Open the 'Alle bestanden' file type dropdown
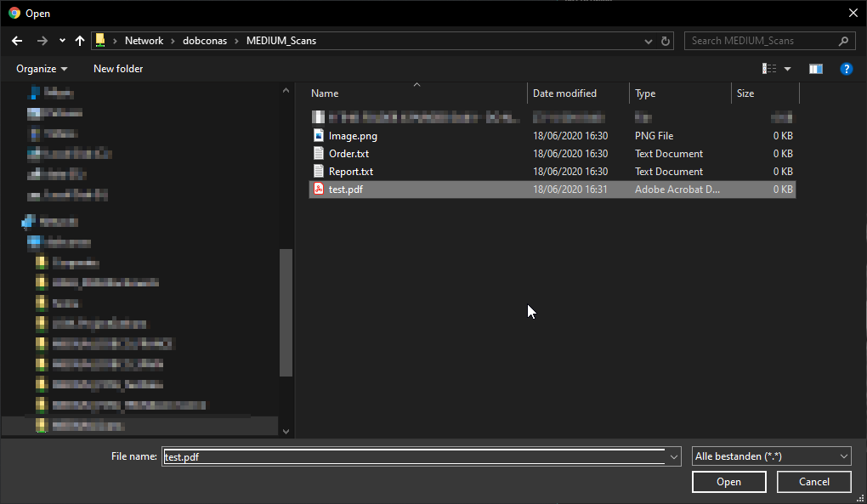 coord(772,456)
